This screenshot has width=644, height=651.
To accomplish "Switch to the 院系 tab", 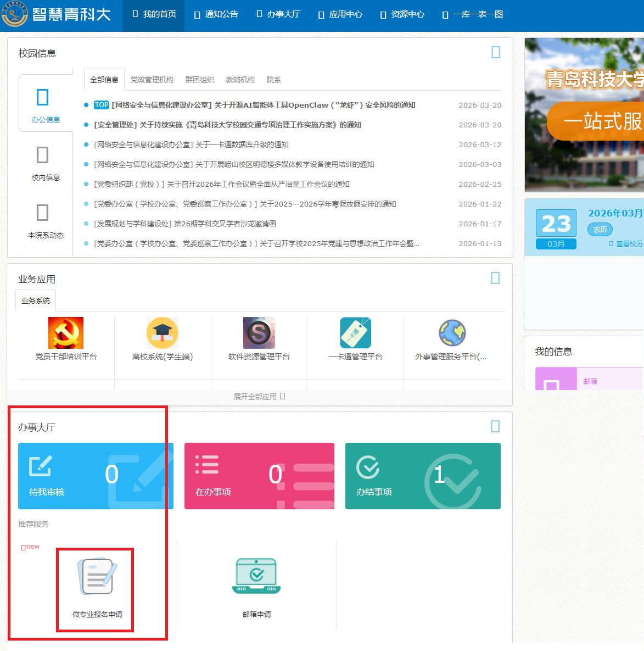I will point(273,80).
